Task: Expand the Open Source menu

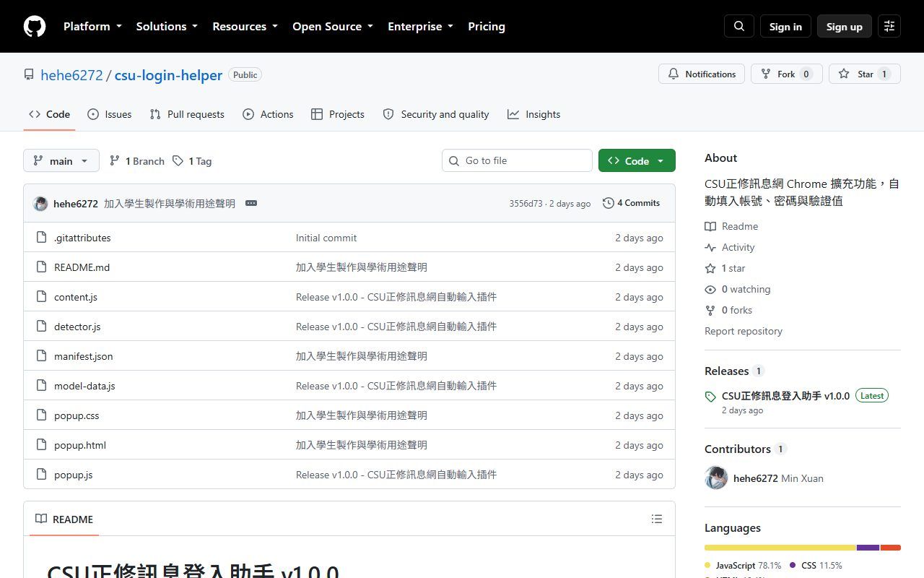Action: [333, 26]
